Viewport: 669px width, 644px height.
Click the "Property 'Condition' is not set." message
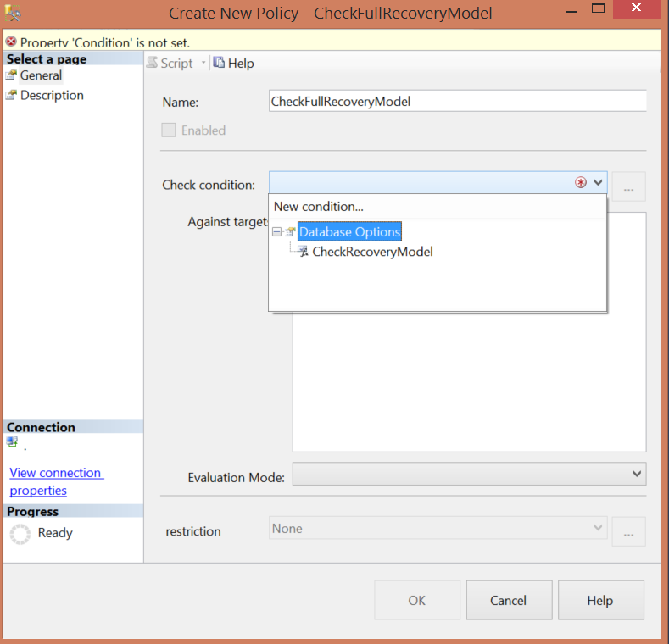[x=105, y=42]
